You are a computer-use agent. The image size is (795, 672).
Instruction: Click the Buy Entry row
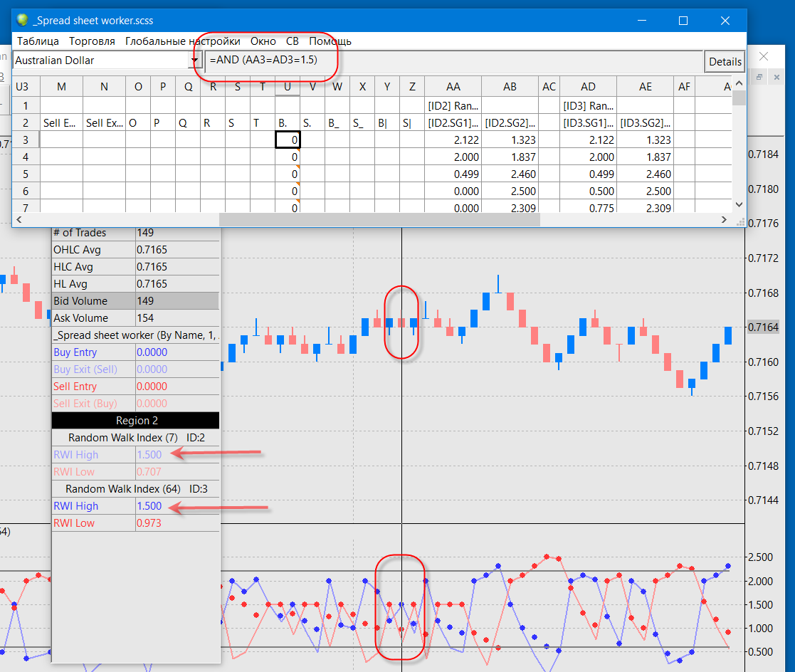pyautogui.click(x=135, y=352)
